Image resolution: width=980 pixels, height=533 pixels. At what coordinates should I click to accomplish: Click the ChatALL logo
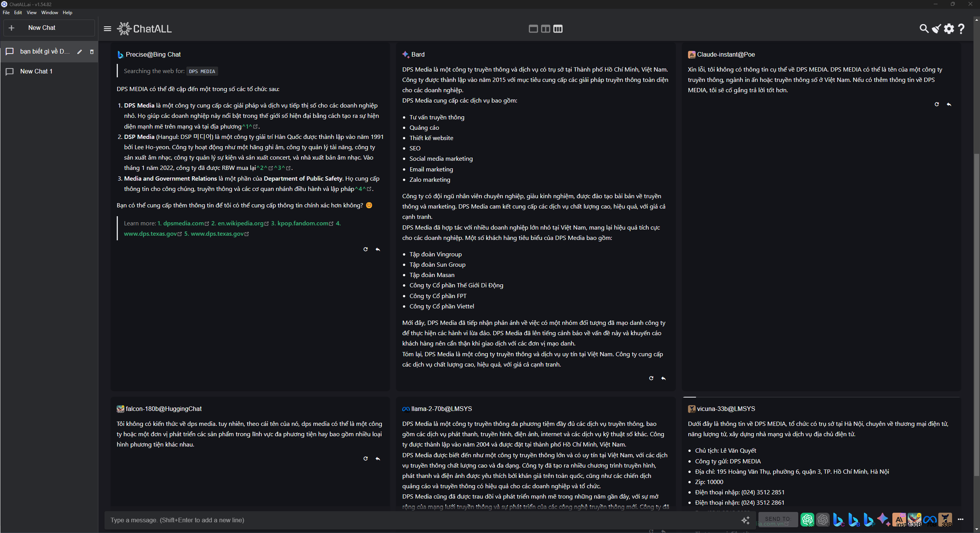coord(144,29)
